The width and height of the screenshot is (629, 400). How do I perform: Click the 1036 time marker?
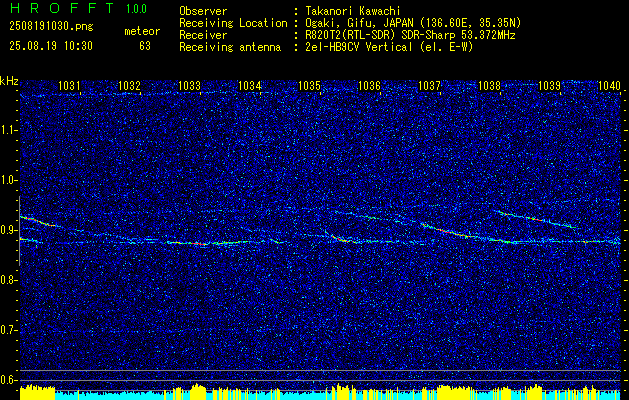369,85
